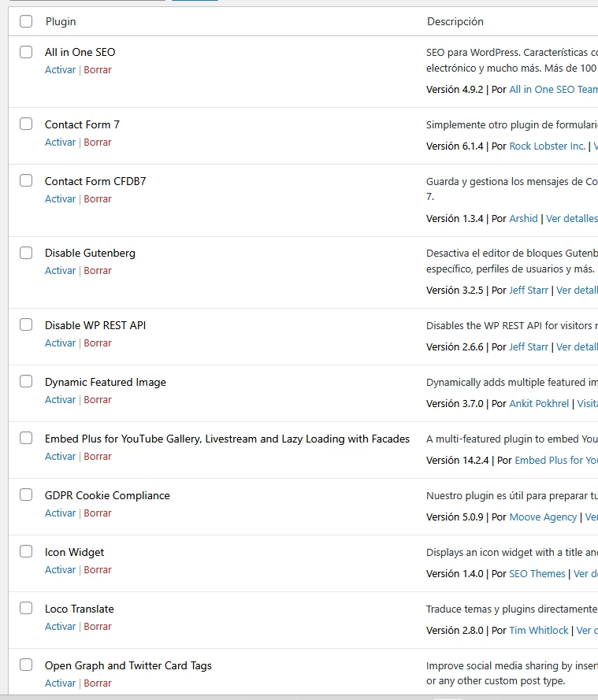This screenshot has height=700, width=598.
Task: Activate GDPR Cookie Compliance
Action: [61, 513]
